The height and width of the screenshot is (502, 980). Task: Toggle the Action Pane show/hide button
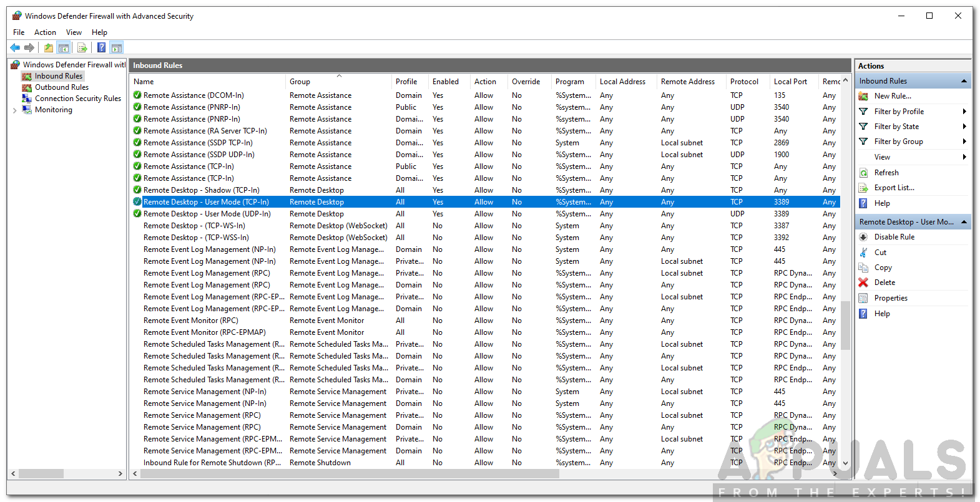click(116, 47)
